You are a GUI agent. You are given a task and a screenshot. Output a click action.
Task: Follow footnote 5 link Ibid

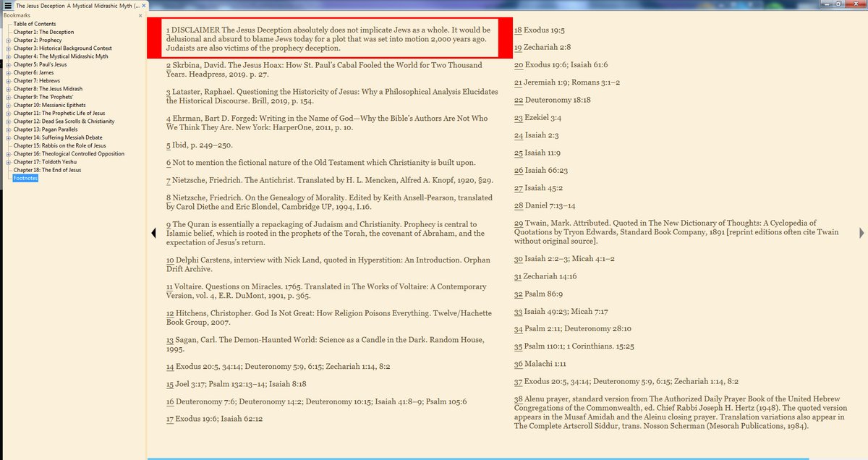169,145
